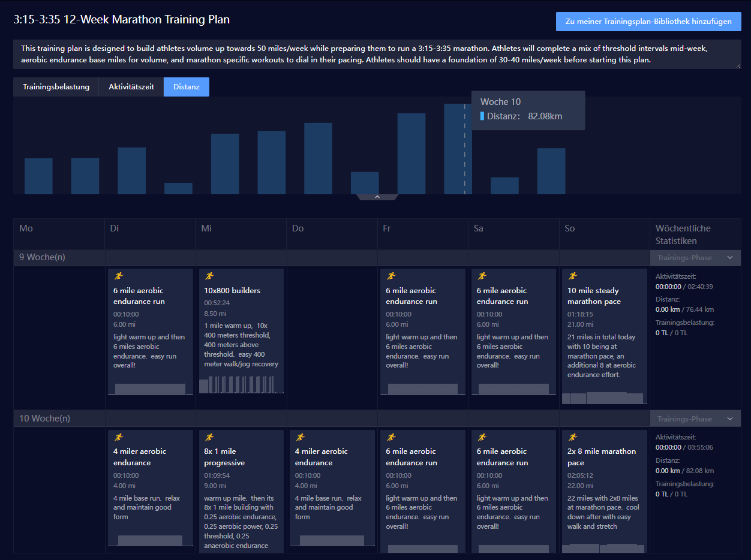The image size is (751, 560).
Task: Click running icon on 2x 8 mile marathon pace
Action: [573, 437]
